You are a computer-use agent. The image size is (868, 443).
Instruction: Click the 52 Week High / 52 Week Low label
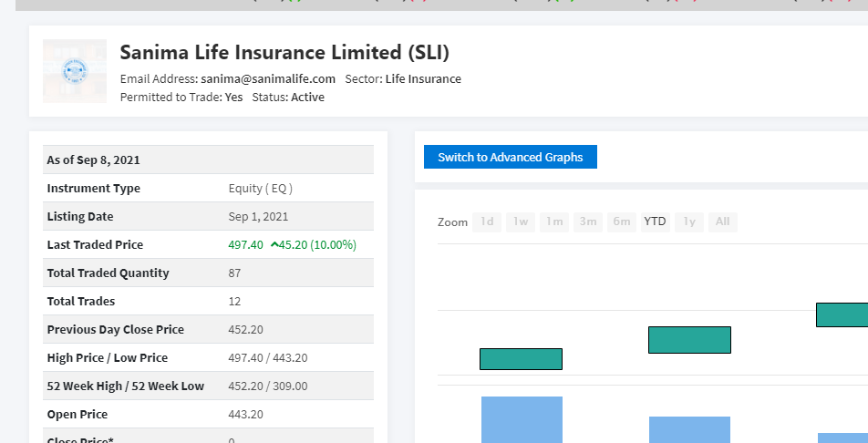126,386
